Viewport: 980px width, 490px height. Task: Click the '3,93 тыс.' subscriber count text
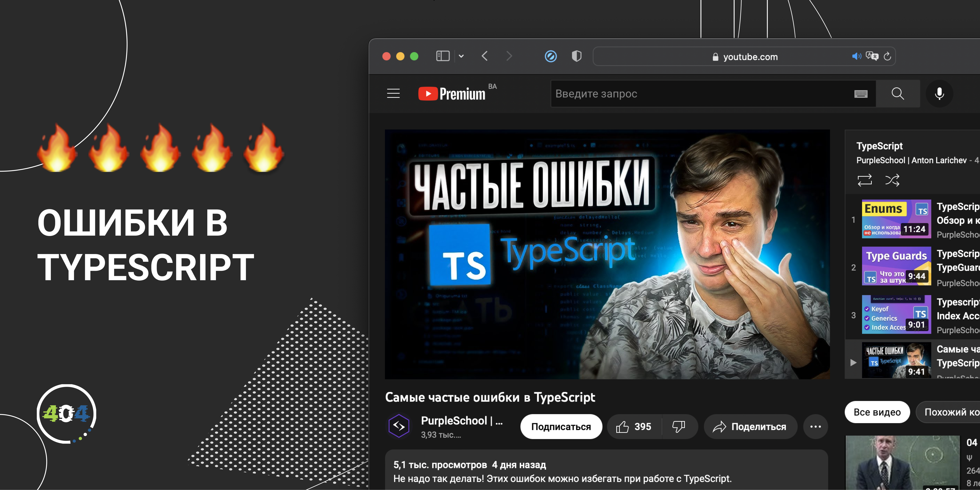pos(441,435)
